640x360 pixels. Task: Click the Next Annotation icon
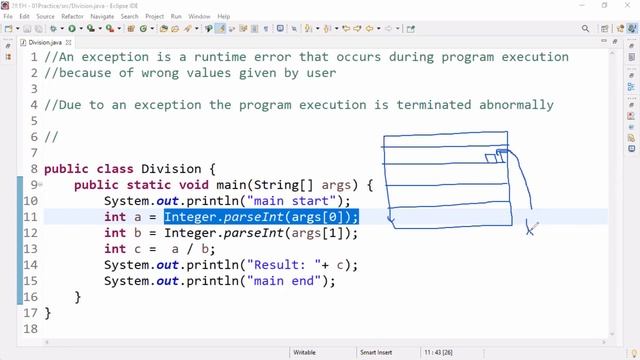pos(309,29)
